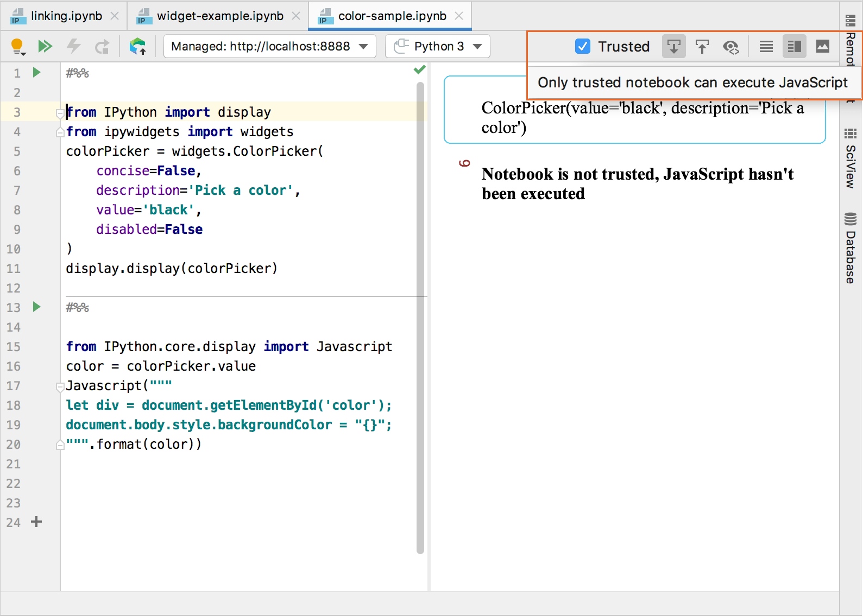Viewport: 863px width, 616px height.
Task: Click line number 12 in the gutter
Action: pos(14,288)
